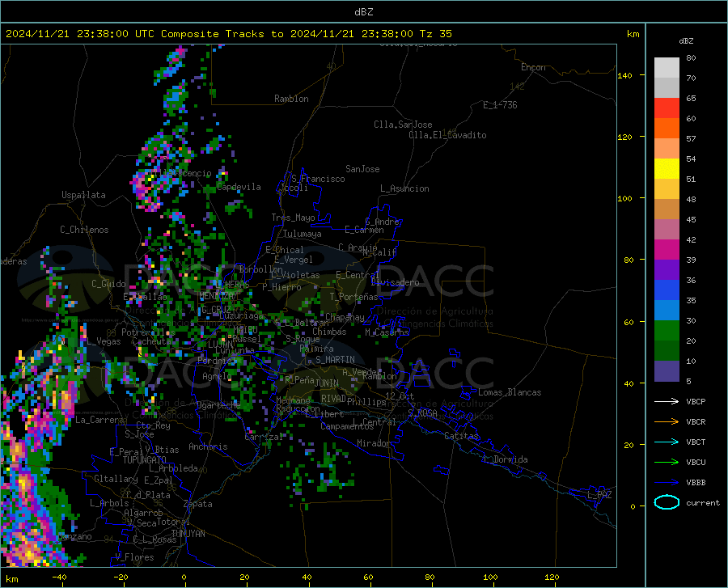Image resolution: width=728 pixels, height=588 pixels.
Task: Click the orange VBCR arrow legend icon
Action: click(x=667, y=422)
